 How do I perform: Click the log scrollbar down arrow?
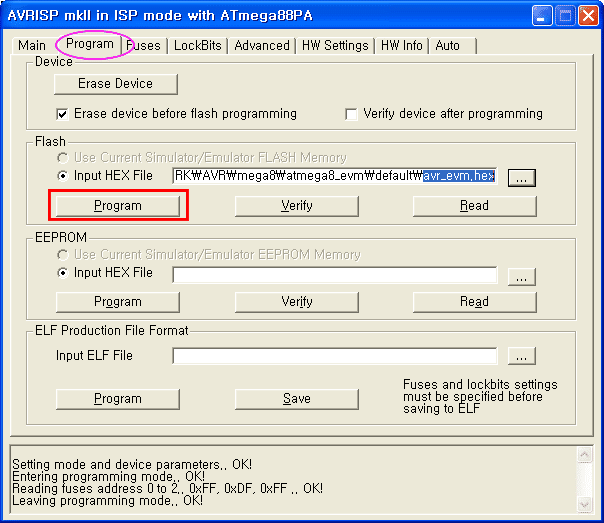click(x=584, y=504)
